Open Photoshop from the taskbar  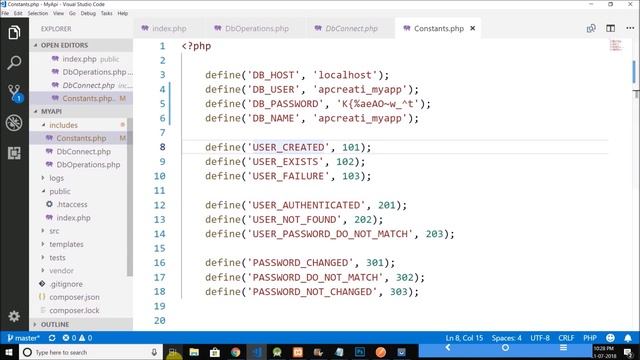point(360,352)
